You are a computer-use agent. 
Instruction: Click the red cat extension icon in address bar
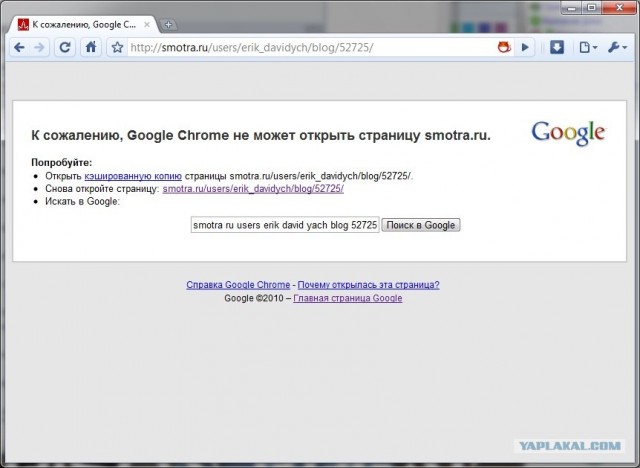pyautogui.click(x=504, y=47)
